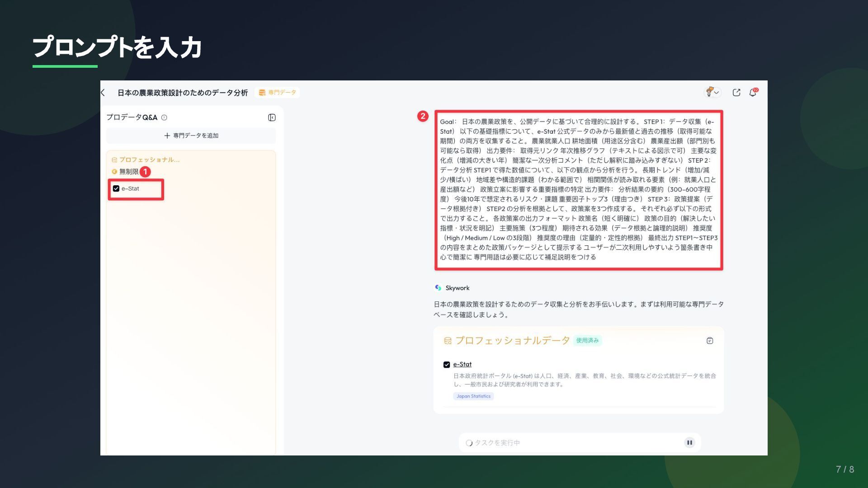Image resolution: width=868 pixels, height=488 pixels.
Task: Click the 専門データを追加 button
Action: tap(191, 136)
